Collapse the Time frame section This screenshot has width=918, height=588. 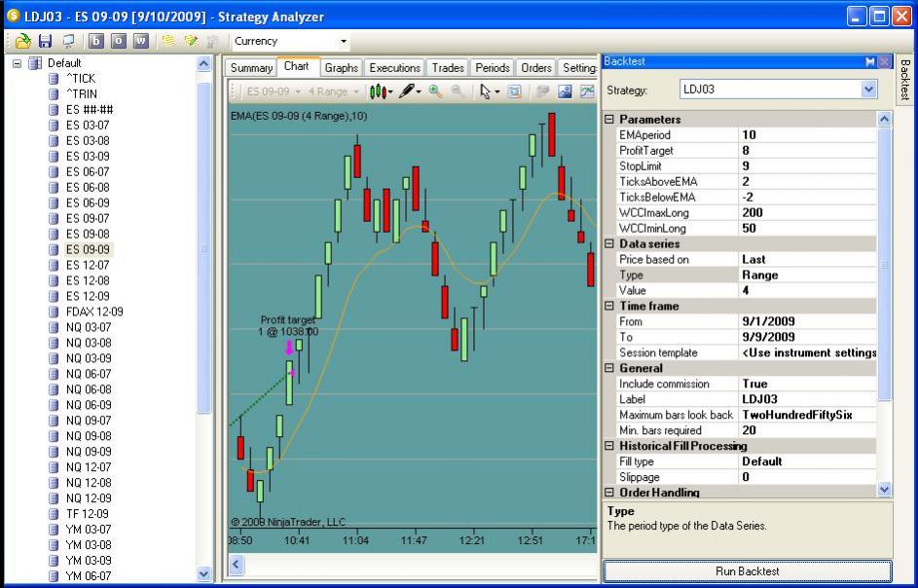point(609,306)
